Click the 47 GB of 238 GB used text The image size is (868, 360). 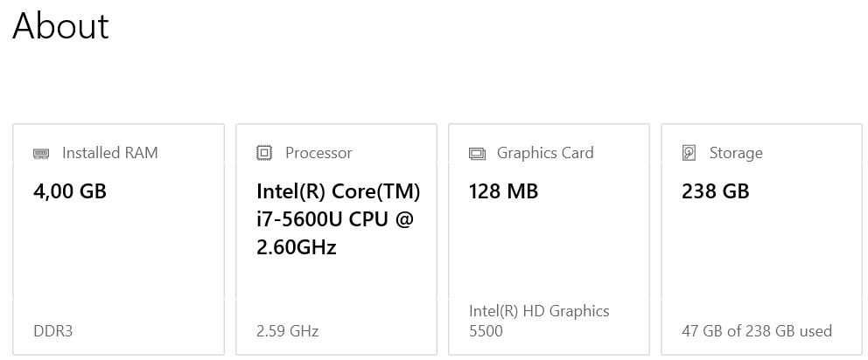point(757,331)
